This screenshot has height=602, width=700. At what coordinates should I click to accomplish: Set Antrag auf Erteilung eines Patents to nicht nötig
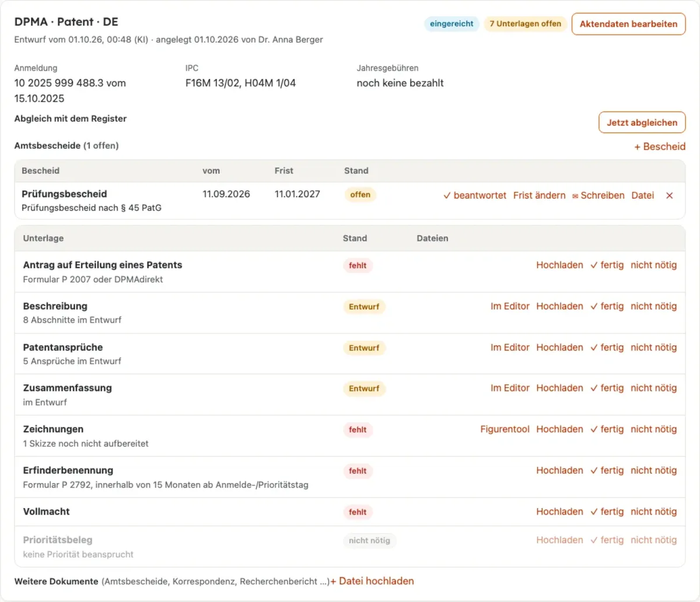pyautogui.click(x=654, y=265)
